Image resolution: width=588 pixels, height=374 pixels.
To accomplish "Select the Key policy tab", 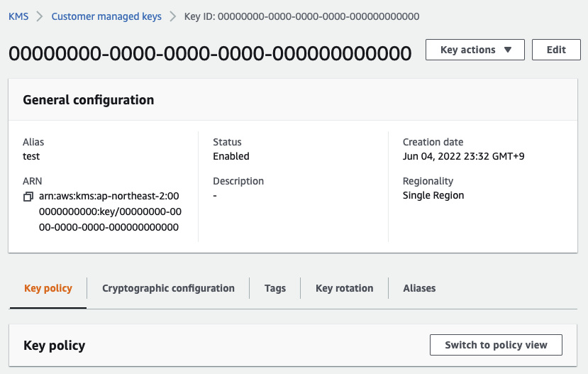I will tap(48, 288).
